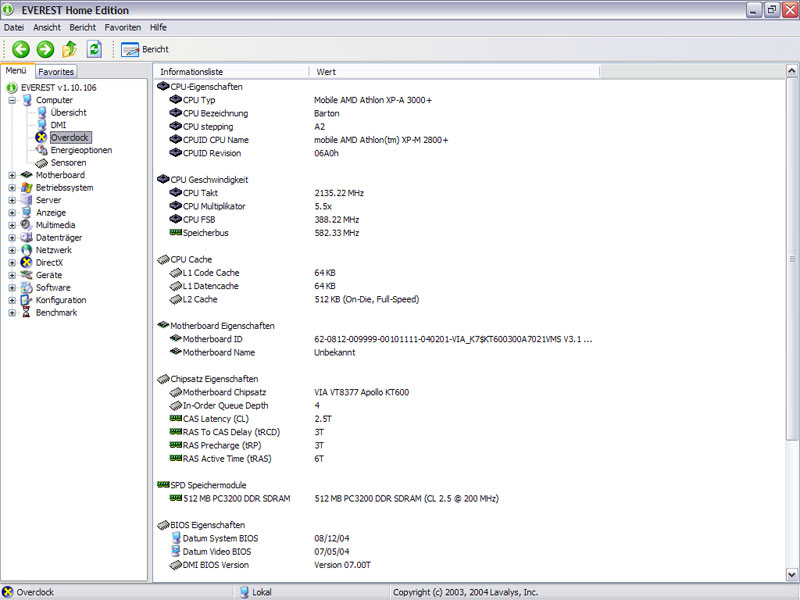Open the Hilfe menu
The image size is (800, 600).
[x=158, y=28]
